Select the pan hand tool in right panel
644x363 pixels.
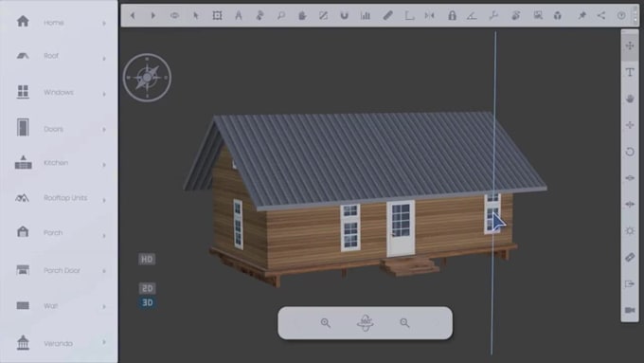point(630,99)
